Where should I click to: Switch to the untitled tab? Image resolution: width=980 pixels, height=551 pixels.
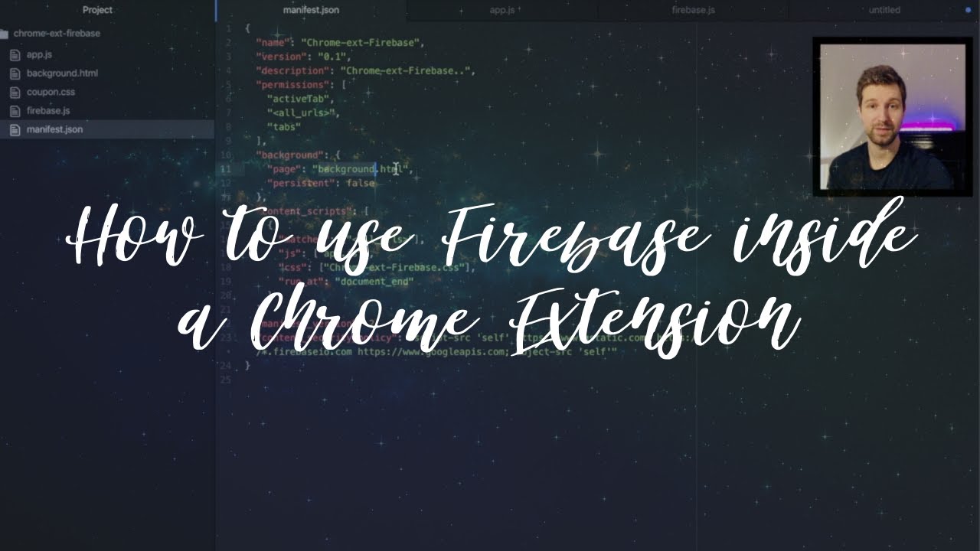(884, 10)
